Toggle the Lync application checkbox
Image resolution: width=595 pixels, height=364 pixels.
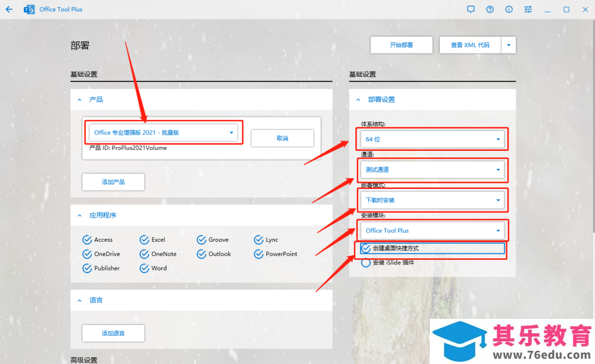pos(258,240)
